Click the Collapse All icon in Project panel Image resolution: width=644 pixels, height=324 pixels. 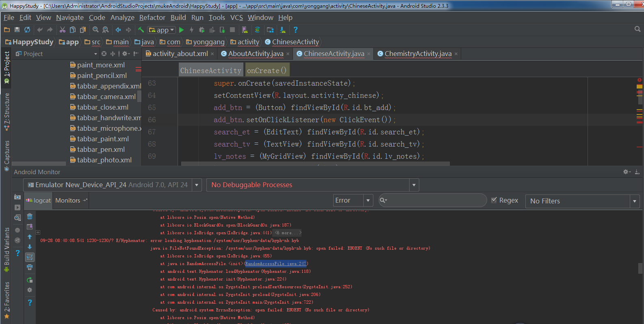pyautogui.click(x=113, y=54)
